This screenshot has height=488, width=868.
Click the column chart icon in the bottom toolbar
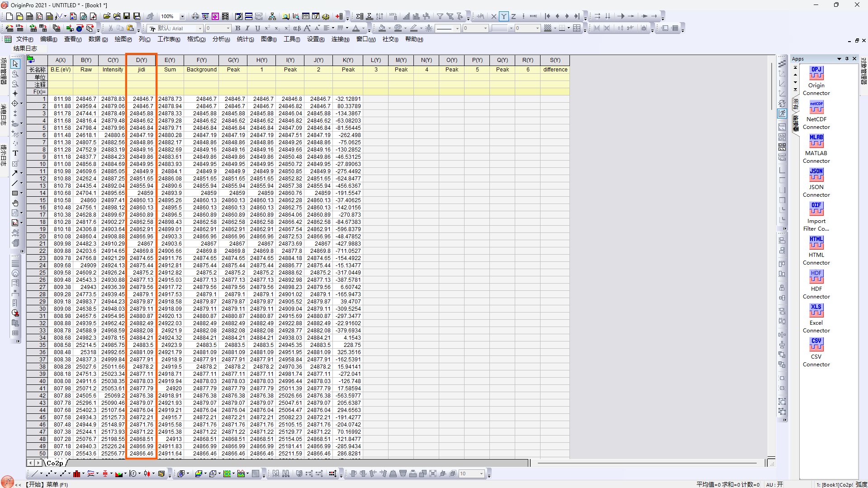[77, 474]
